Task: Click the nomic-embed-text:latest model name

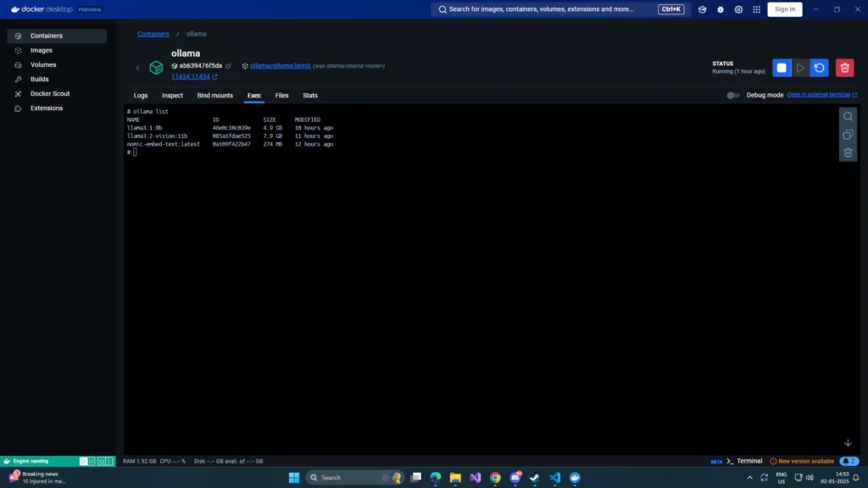Action: pos(164,144)
